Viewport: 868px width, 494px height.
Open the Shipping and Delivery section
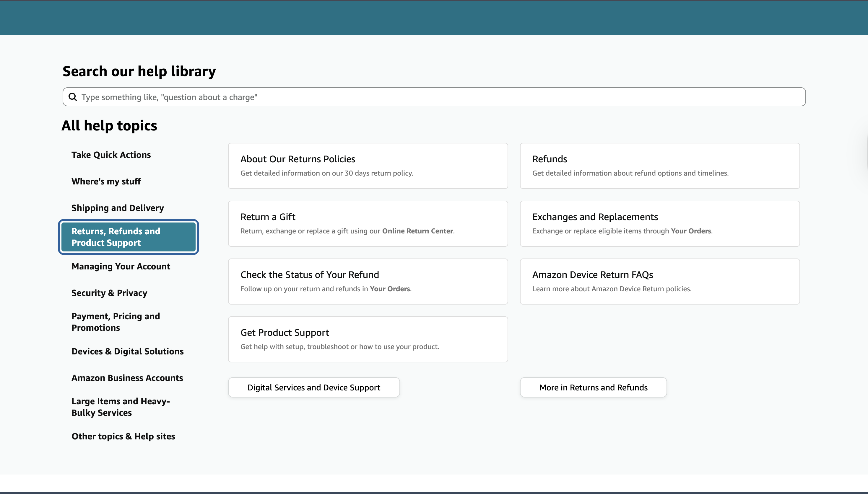117,208
